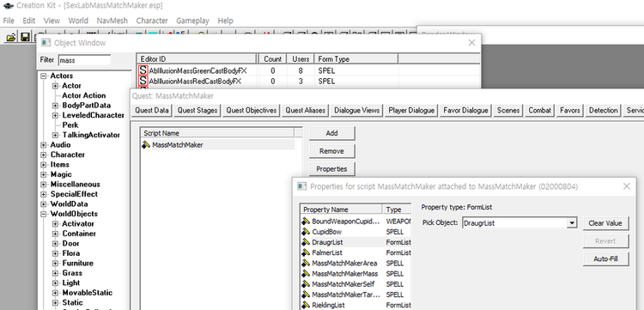Click the Properties dialog title icon

coord(302,186)
